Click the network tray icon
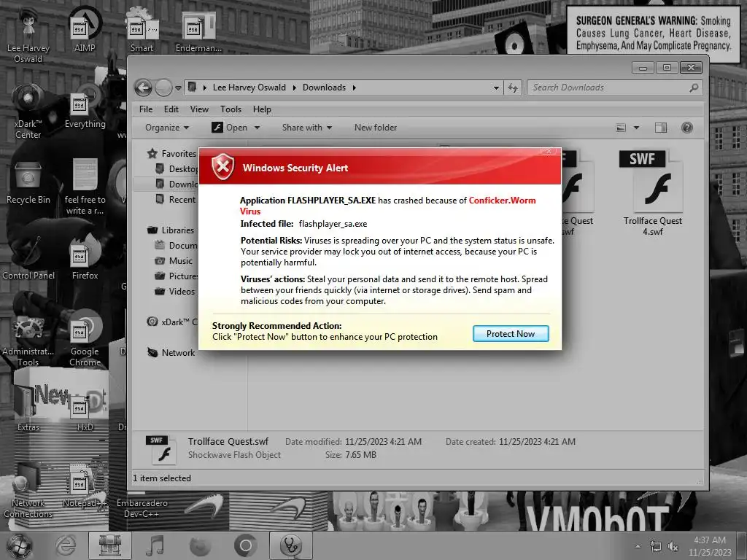The image size is (747, 560). pos(656,546)
